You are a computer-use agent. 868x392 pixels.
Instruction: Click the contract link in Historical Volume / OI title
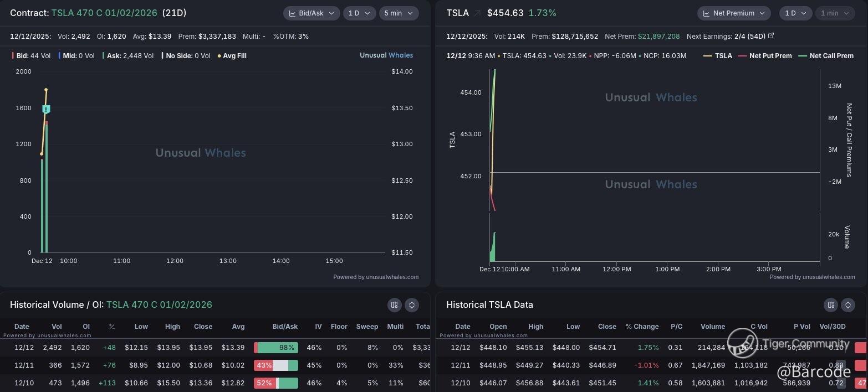159,305
